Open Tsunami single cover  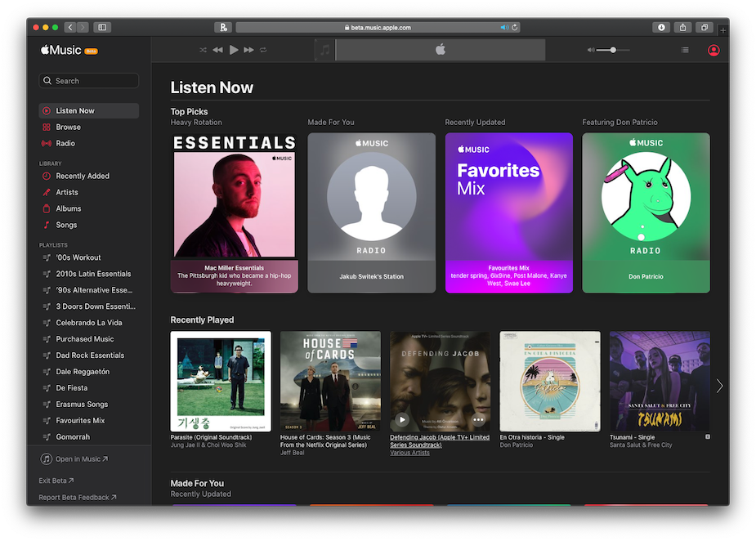(660, 382)
